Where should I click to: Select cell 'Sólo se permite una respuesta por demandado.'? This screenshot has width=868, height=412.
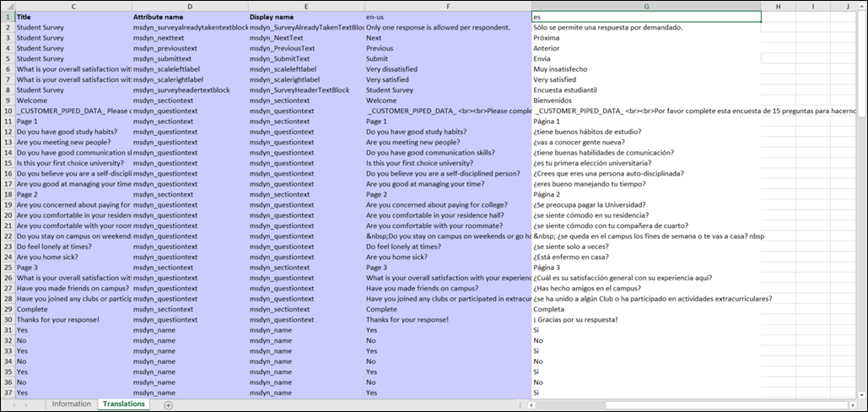(x=646, y=27)
